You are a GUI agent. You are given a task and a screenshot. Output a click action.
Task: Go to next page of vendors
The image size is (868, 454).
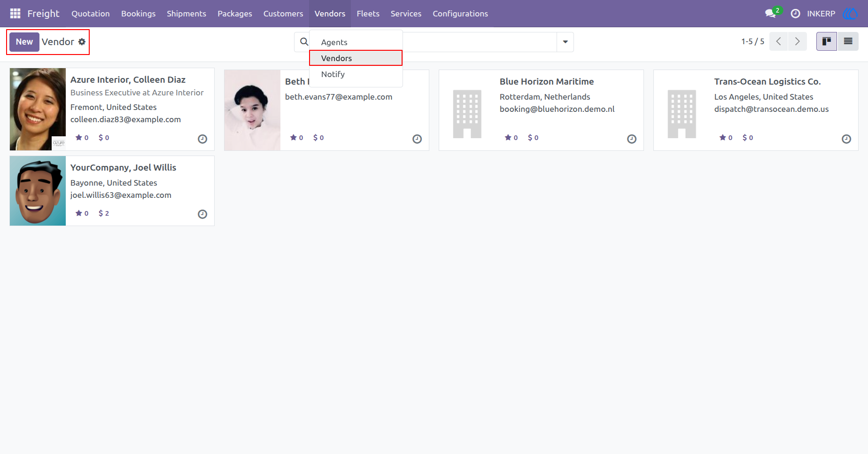click(798, 41)
